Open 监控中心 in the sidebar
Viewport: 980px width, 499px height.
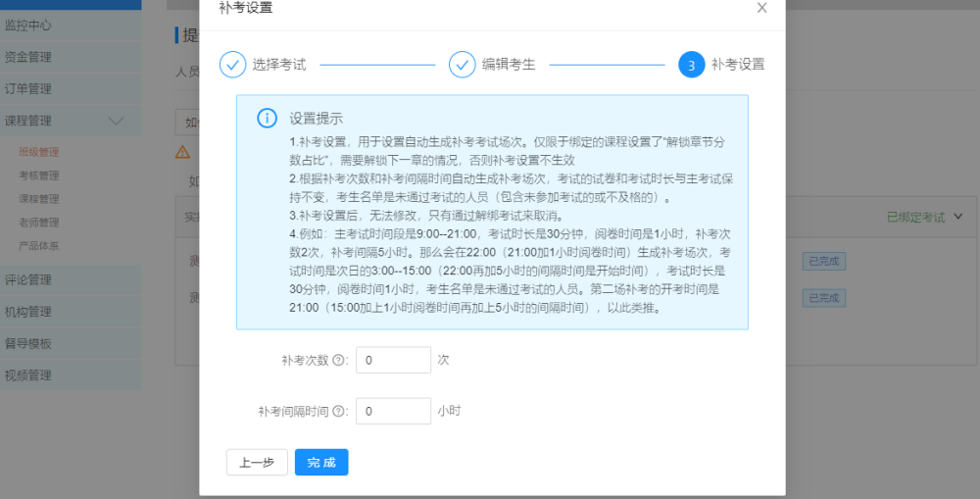point(71,25)
